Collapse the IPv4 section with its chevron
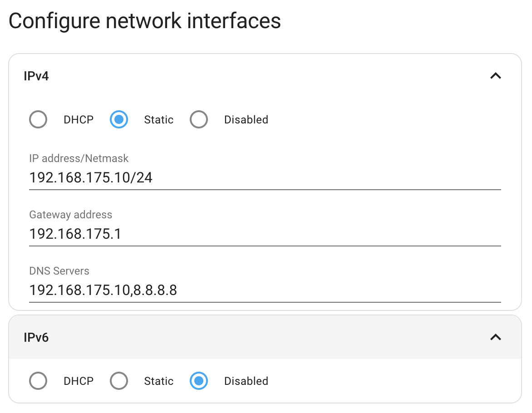 tap(496, 76)
